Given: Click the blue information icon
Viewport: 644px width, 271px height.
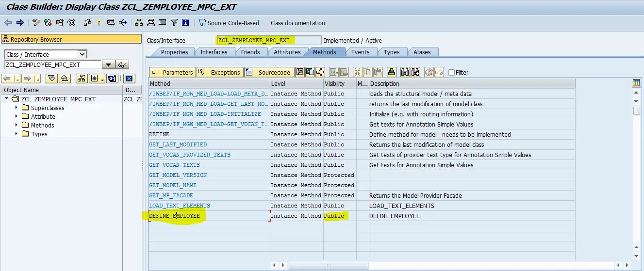Looking at the screenshot, I should 185,23.
